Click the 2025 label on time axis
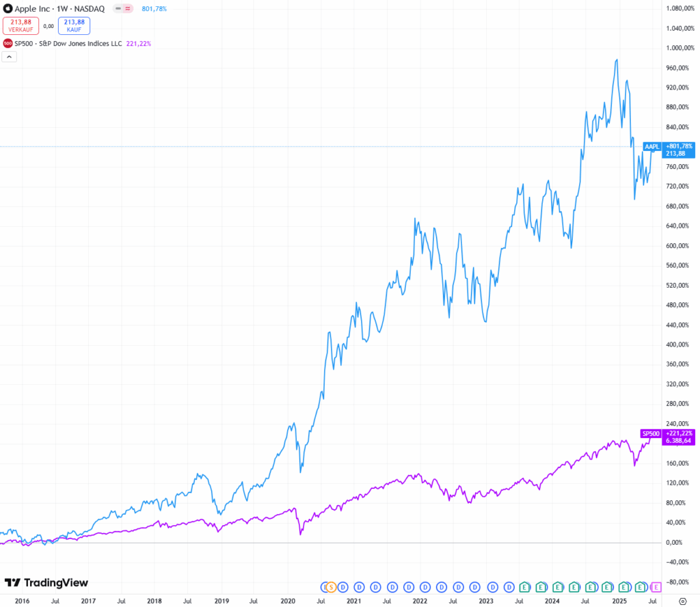 (619, 601)
